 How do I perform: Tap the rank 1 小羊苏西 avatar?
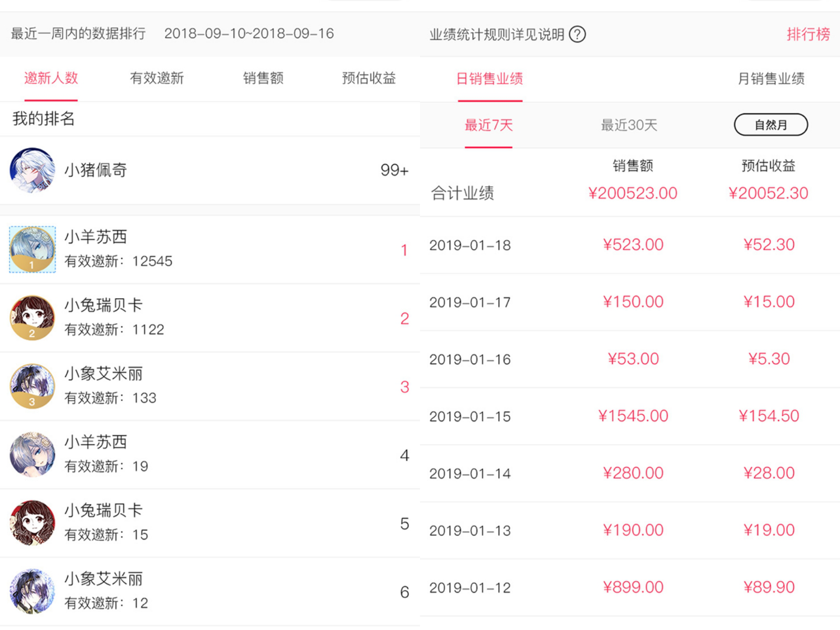pos(33,249)
